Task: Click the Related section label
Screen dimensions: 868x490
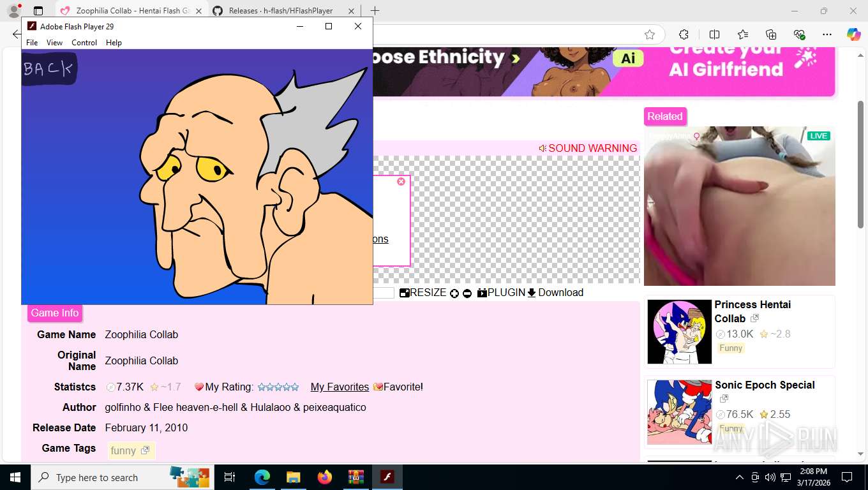Action: click(x=665, y=117)
